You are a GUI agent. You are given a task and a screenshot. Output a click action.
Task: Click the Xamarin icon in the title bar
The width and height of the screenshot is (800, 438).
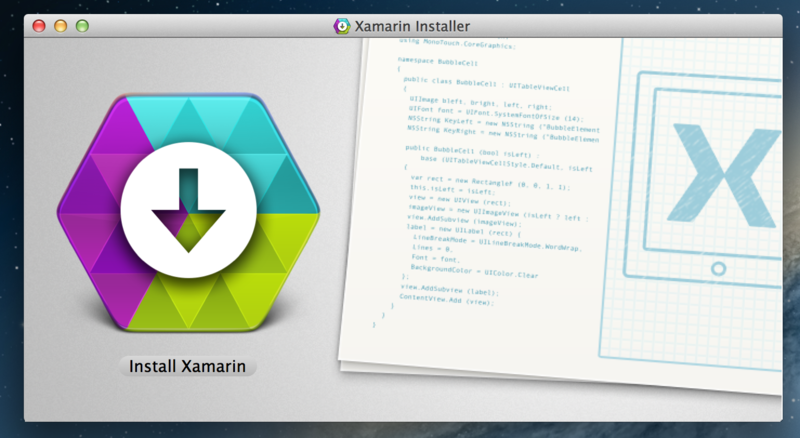[342, 26]
